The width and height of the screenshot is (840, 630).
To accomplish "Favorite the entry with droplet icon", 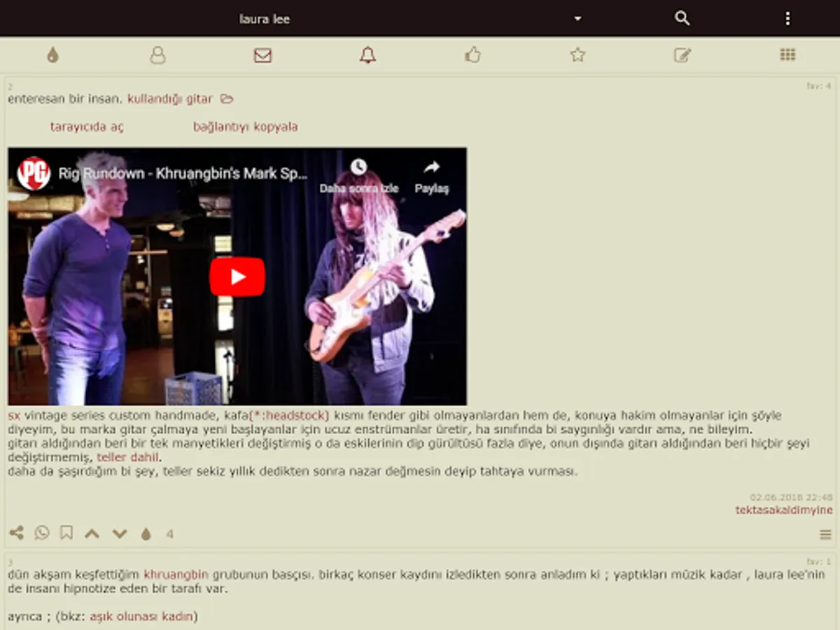I will click(x=146, y=534).
